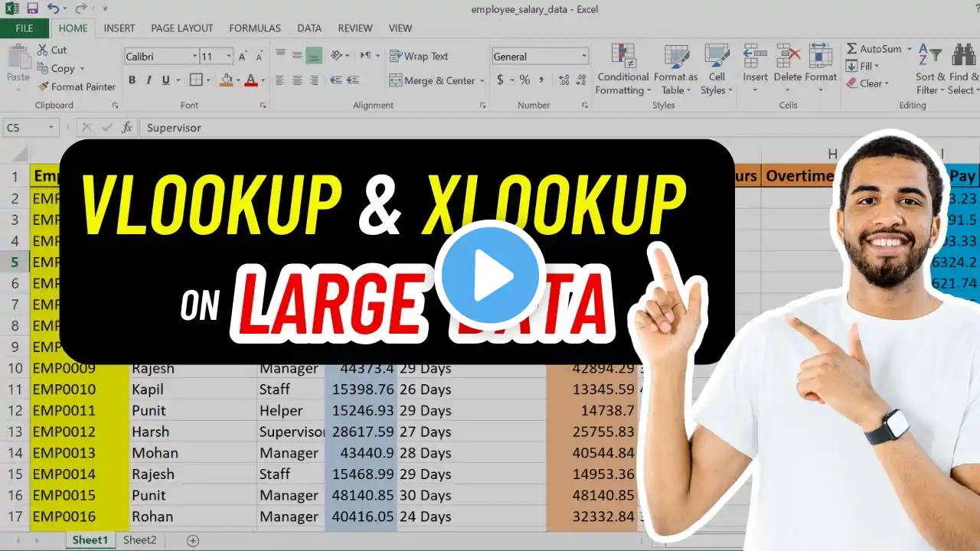The width and height of the screenshot is (980, 551).
Task: Toggle the Bottom Align button
Action: pyautogui.click(x=314, y=55)
